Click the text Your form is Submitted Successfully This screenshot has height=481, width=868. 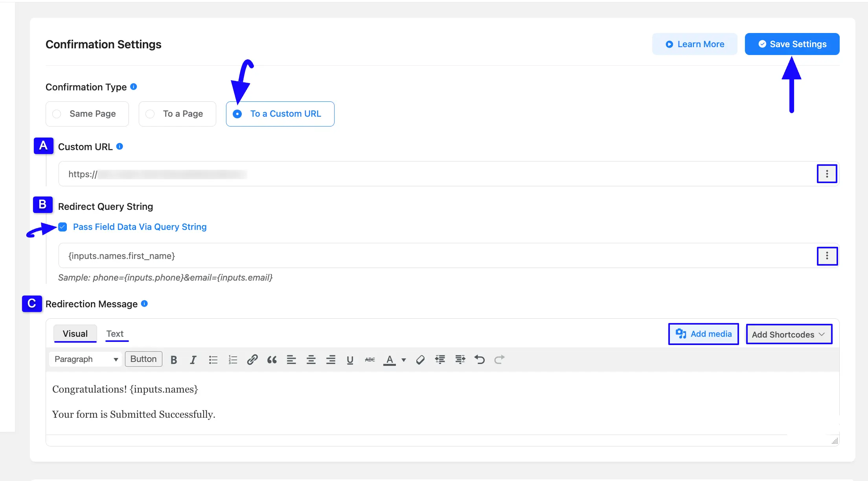pyautogui.click(x=134, y=415)
